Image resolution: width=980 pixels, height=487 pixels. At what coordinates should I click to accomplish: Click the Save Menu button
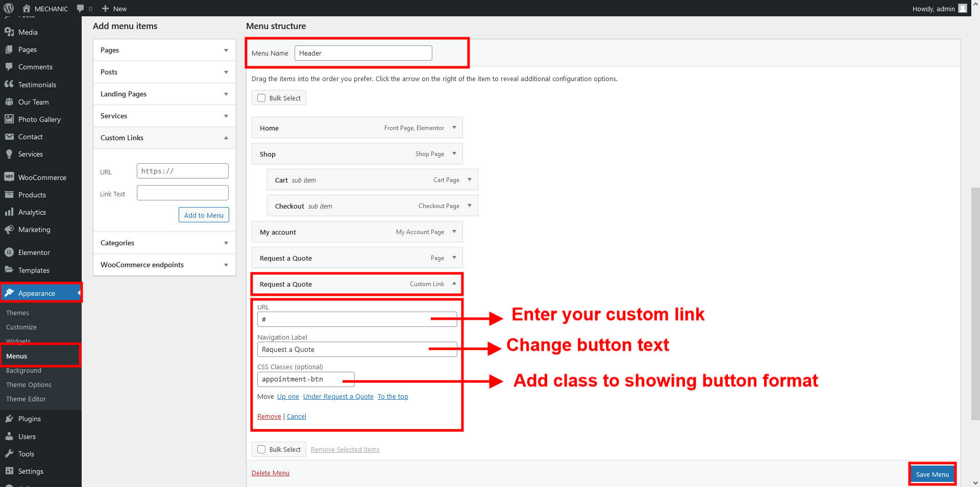coord(932,474)
